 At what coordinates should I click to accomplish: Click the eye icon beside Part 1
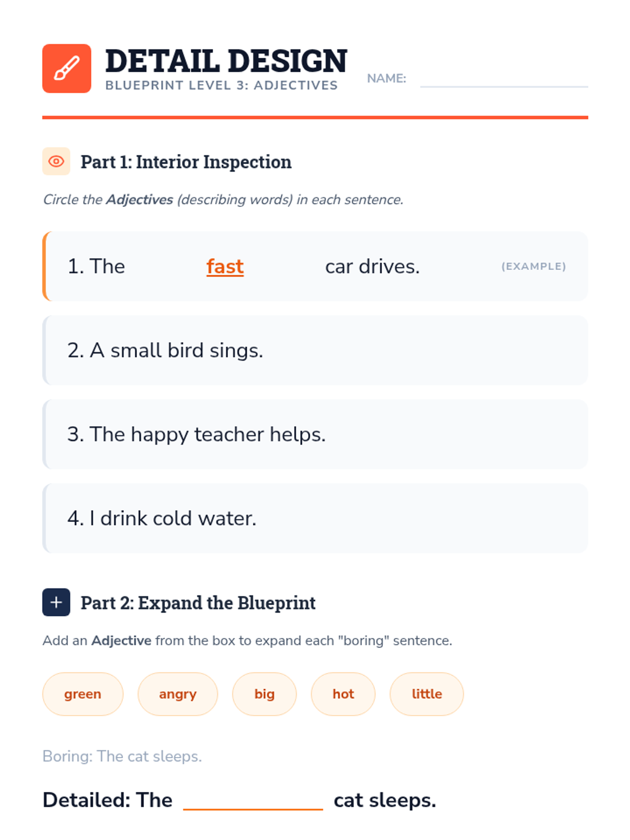tap(56, 161)
